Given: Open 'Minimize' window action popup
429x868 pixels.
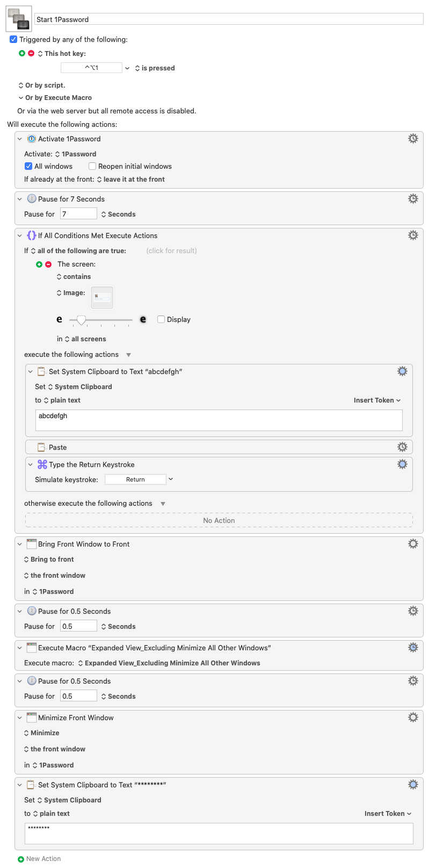Looking at the screenshot, I should tap(41, 733).
